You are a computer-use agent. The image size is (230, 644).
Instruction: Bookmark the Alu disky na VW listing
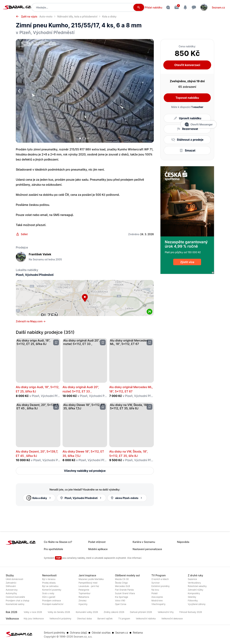pyautogui.click(x=149, y=407)
